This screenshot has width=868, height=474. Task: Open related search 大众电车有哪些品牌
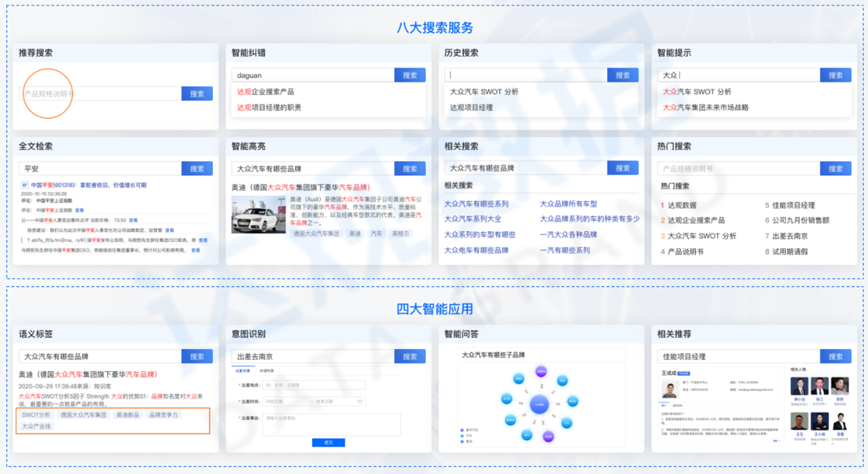pos(476,250)
